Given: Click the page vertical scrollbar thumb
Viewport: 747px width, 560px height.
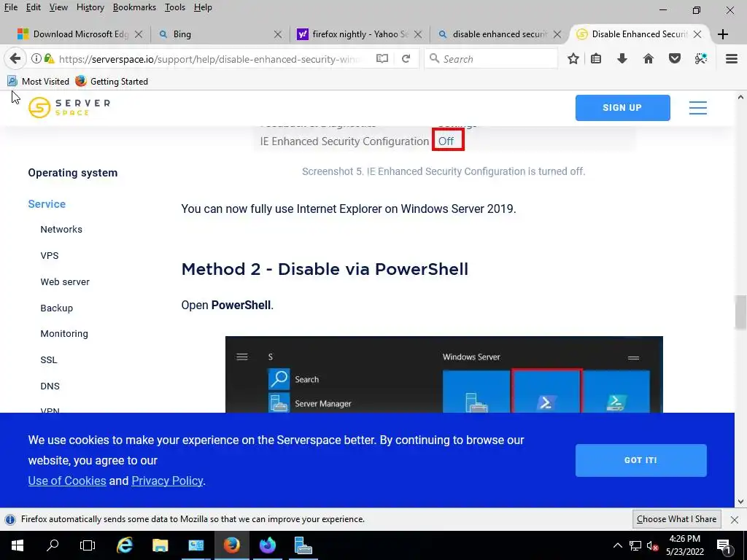Looking at the screenshot, I should (740, 312).
